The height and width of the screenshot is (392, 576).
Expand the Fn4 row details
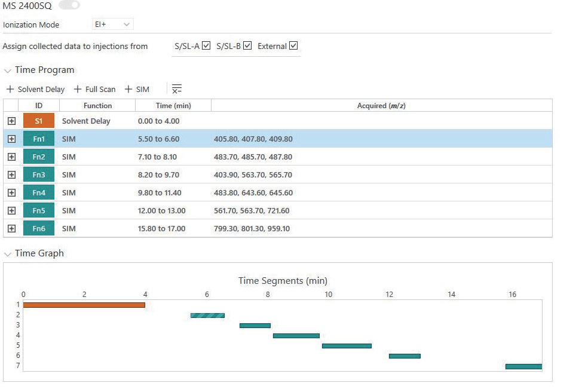coord(11,193)
